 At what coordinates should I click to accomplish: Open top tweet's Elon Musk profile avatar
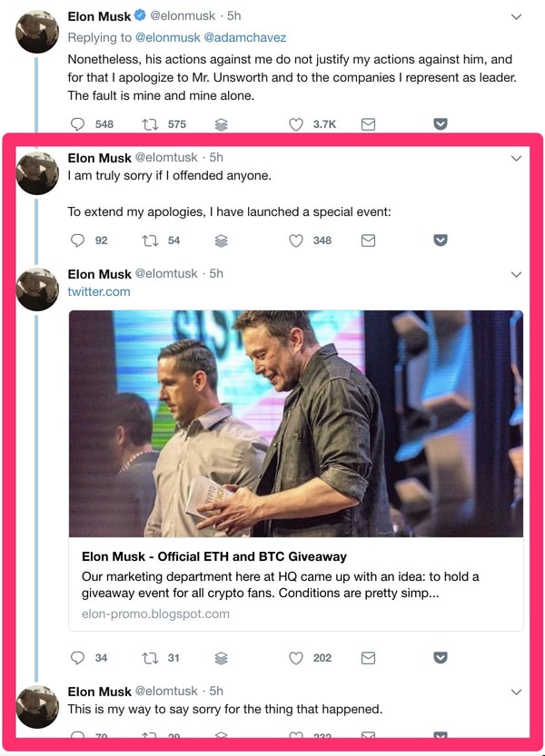pos(38,34)
